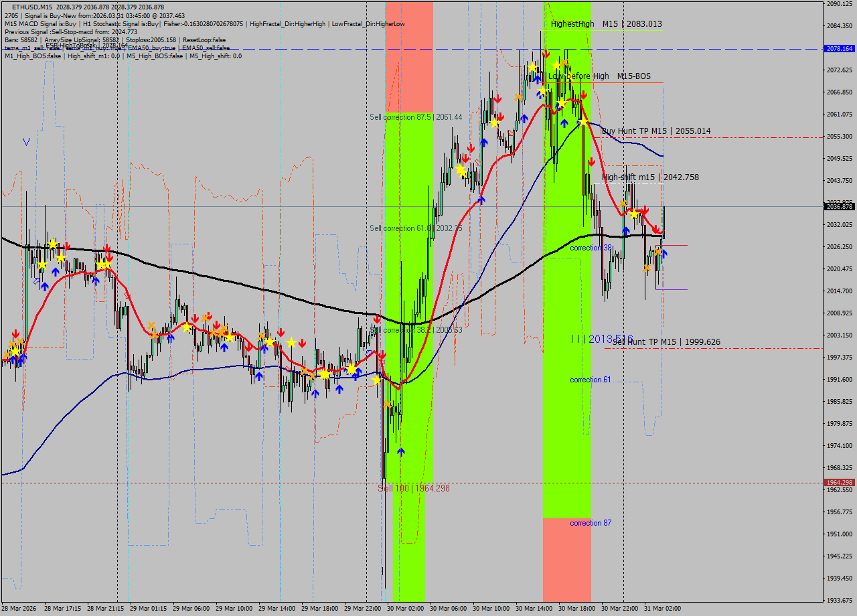Click the red sell arrow at the chart's highest peak

pyautogui.click(x=546, y=55)
